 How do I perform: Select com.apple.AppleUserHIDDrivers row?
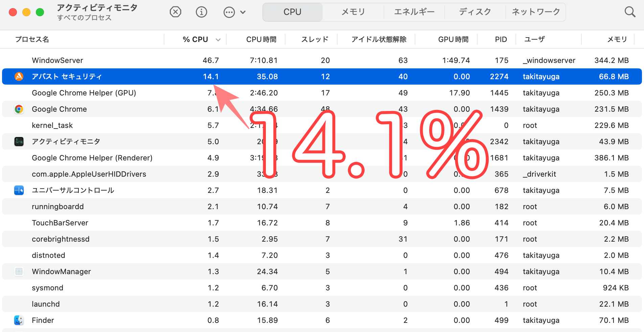322,174
